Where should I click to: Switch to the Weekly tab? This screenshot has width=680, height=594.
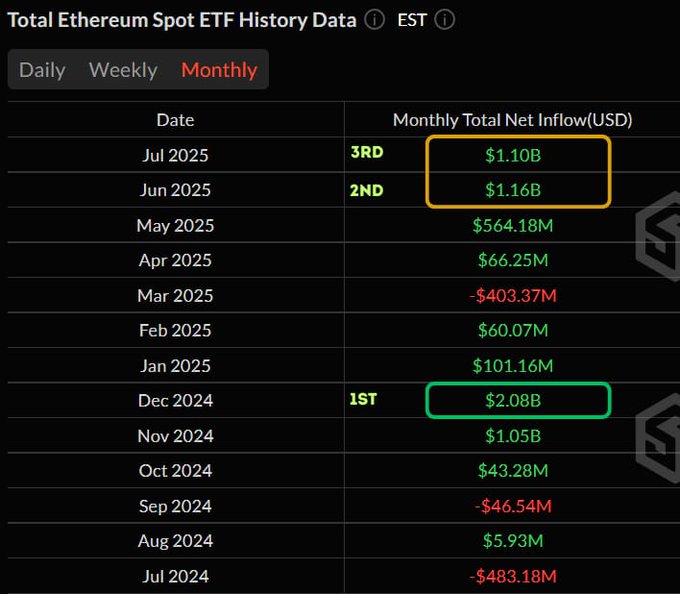[123, 70]
